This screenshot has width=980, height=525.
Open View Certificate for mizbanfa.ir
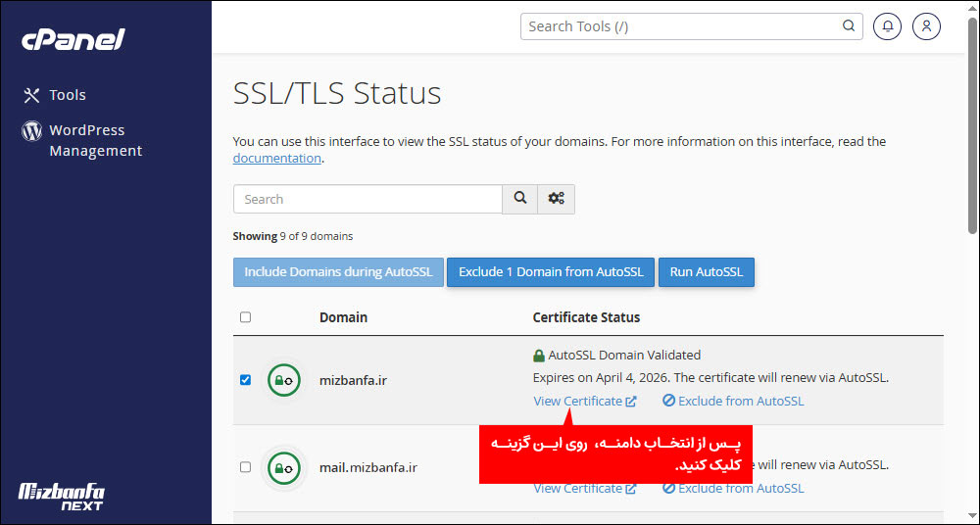click(585, 402)
